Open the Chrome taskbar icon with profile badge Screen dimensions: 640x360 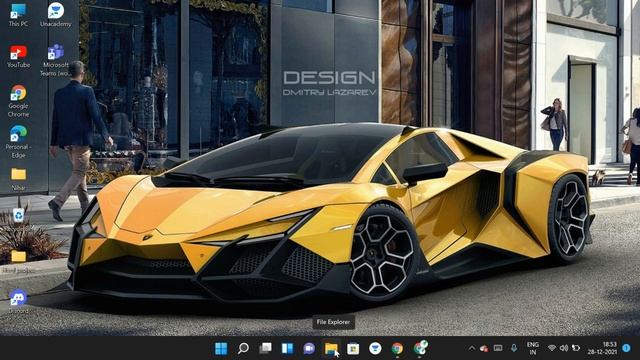click(x=420, y=348)
